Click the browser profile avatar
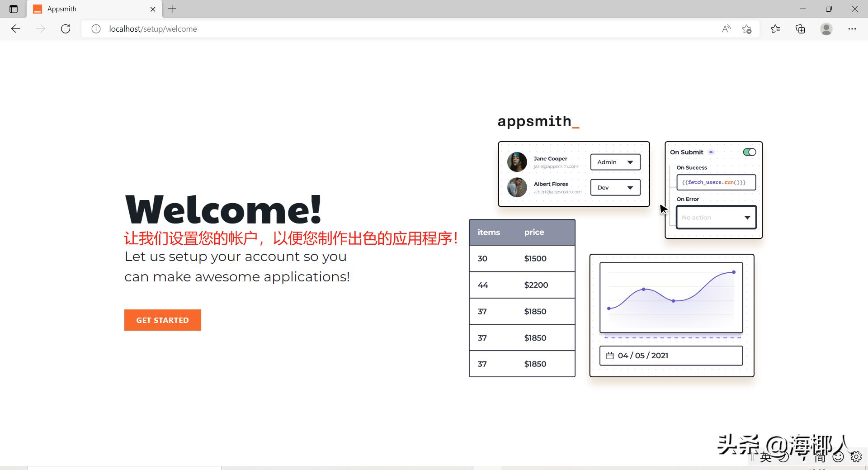 (826, 28)
